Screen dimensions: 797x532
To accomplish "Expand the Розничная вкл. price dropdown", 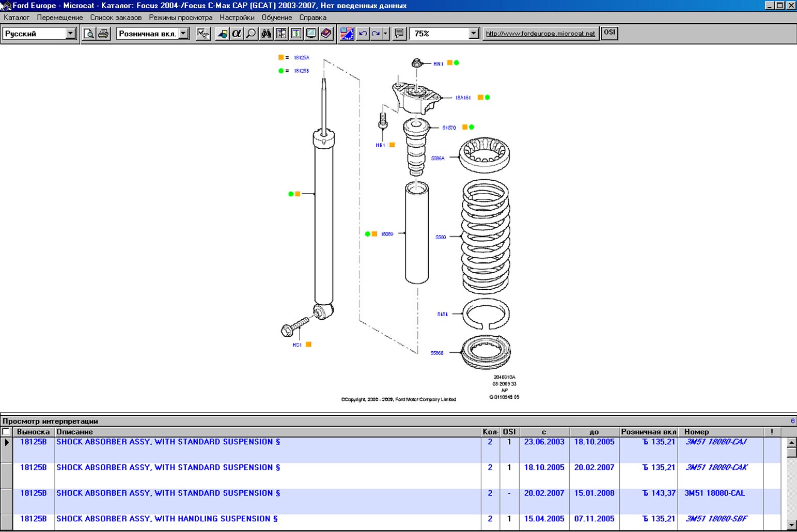I will (x=183, y=34).
